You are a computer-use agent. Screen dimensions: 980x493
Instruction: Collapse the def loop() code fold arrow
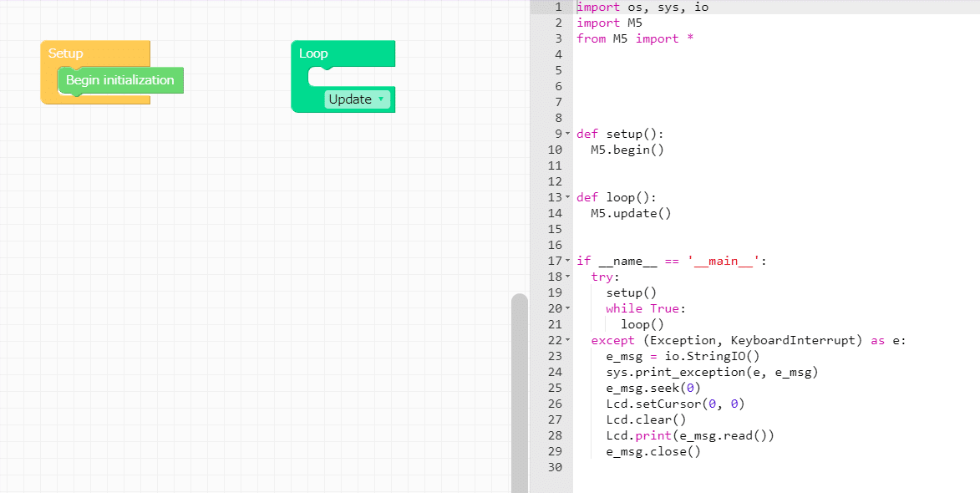point(567,197)
